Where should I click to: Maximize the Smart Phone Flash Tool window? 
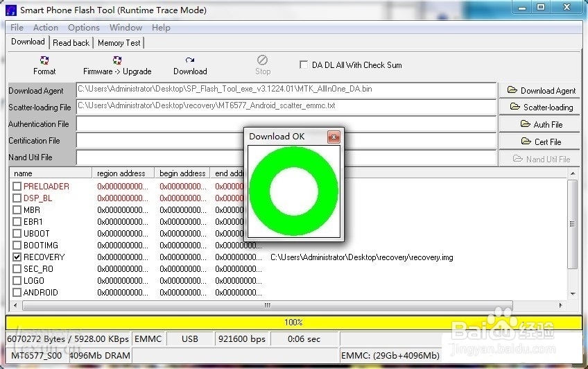coord(540,7)
